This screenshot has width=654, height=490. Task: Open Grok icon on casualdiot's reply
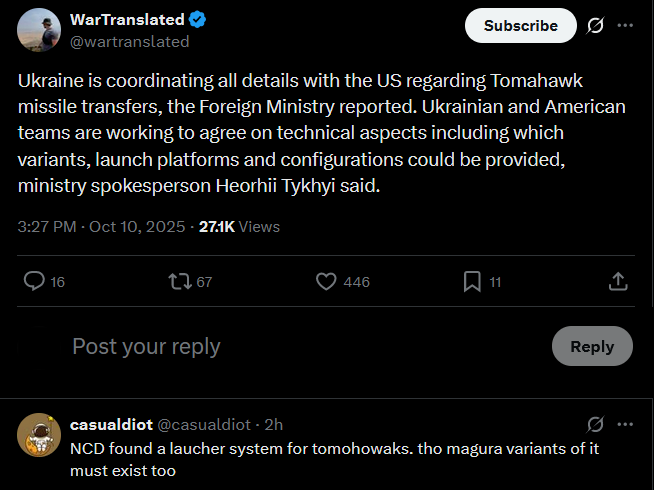[596, 424]
